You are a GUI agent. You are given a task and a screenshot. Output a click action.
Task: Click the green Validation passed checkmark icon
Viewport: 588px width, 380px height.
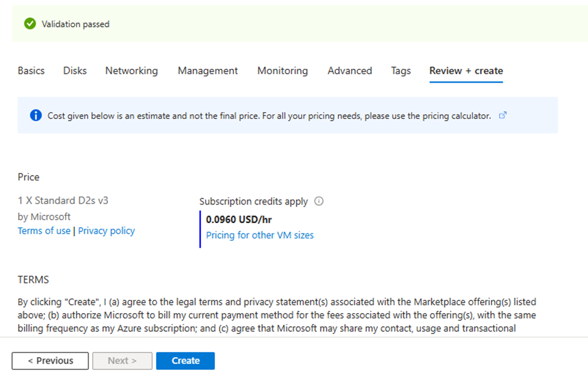pos(30,24)
